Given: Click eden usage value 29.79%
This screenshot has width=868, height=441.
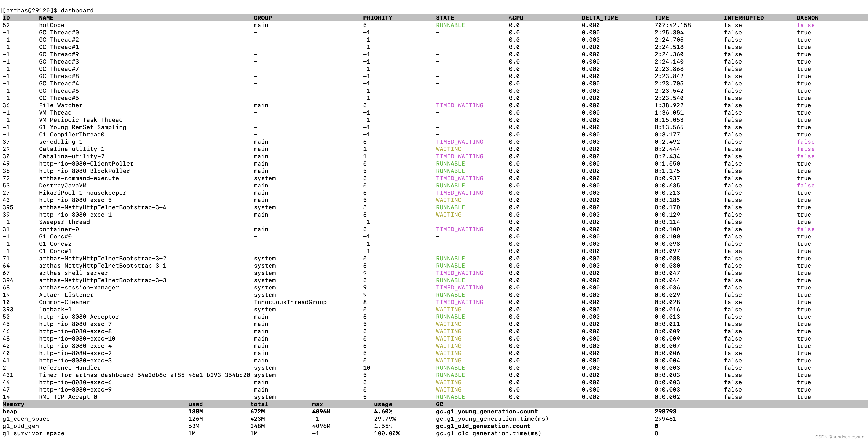Looking at the screenshot, I should (385, 419).
